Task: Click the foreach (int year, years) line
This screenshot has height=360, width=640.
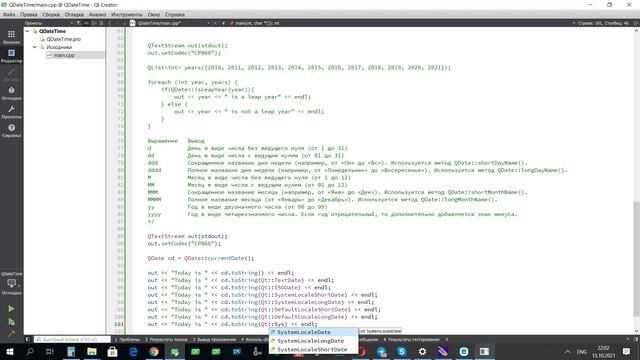Action: pos(192,82)
